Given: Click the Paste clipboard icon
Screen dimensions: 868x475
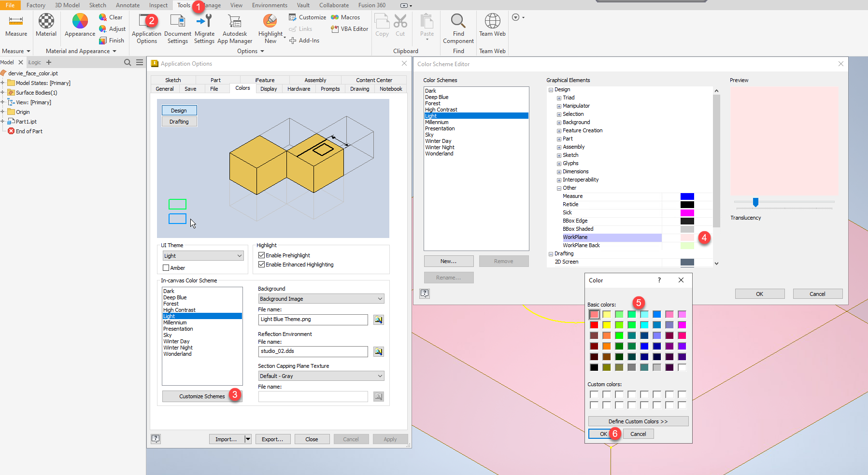Looking at the screenshot, I should [427, 21].
